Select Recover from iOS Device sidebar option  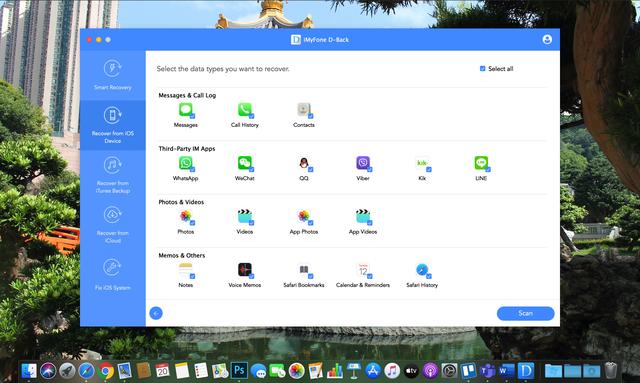(x=113, y=125)
